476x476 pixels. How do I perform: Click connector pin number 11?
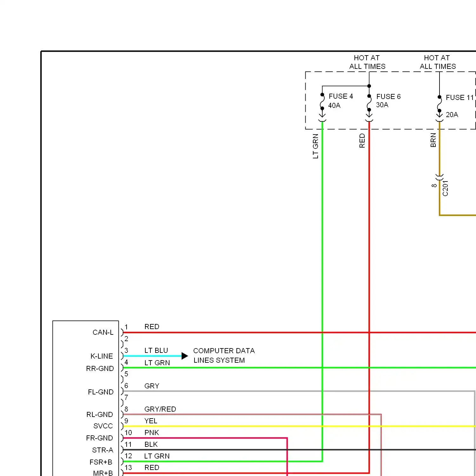[128, 444]
